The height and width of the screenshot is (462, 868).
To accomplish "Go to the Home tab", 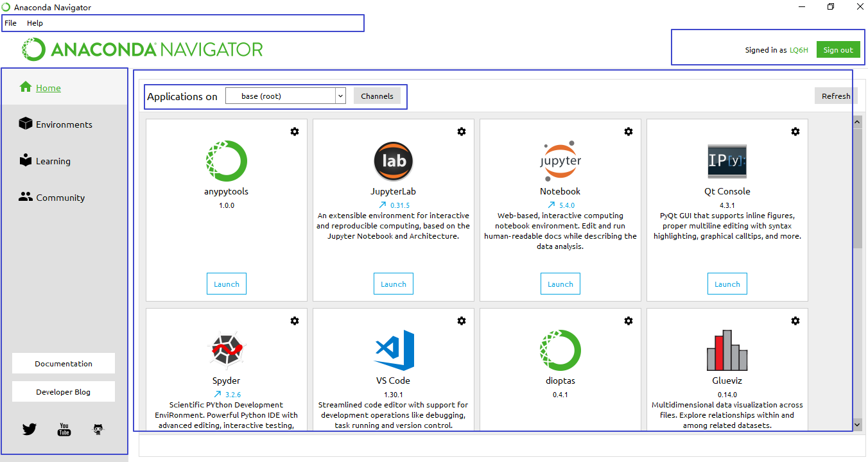I will pyautogui.click(x=64, y=88).
